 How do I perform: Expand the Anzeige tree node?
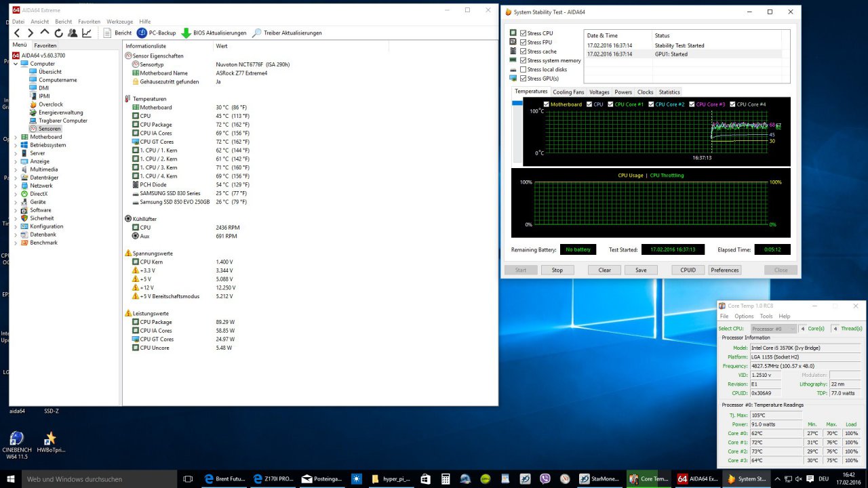(16, 161)
